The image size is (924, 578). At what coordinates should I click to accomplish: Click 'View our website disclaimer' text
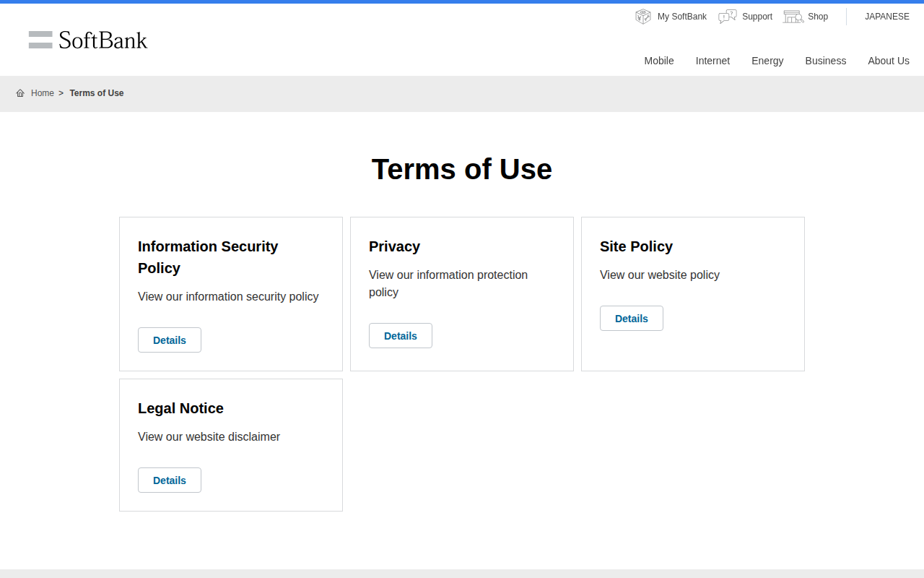click(x=209, y=436)
